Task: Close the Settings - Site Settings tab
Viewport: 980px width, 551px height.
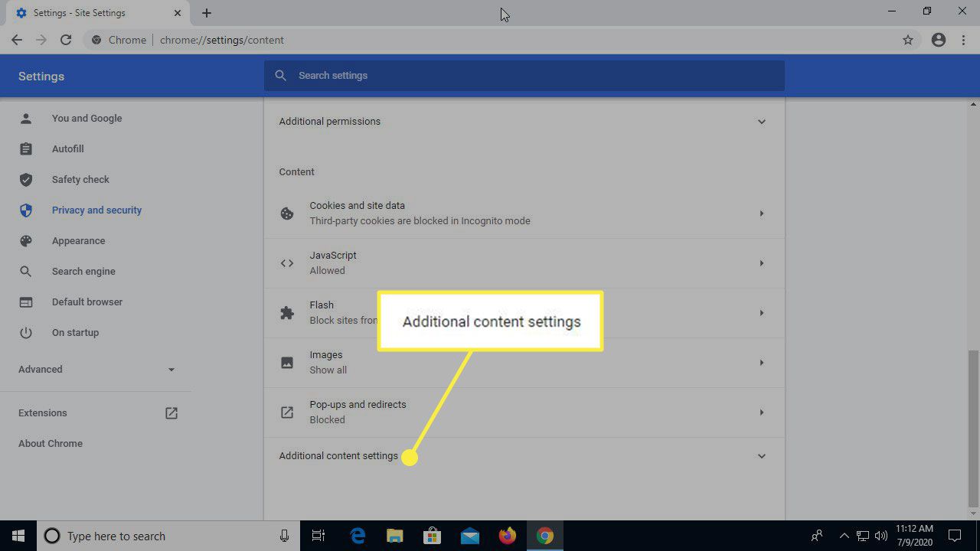Action: (178, 13)
